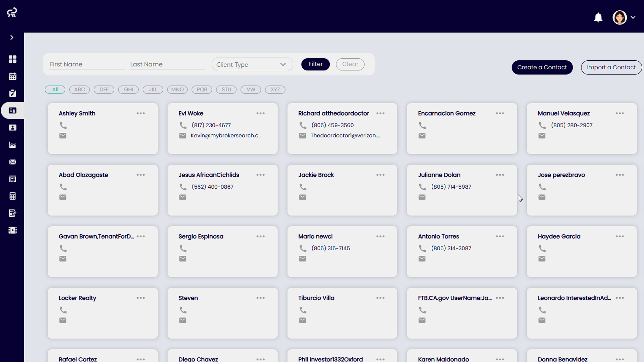The image size is (644, 362).
Task: Click the document signing sidebar icon
Action: (x=12, y=213)
